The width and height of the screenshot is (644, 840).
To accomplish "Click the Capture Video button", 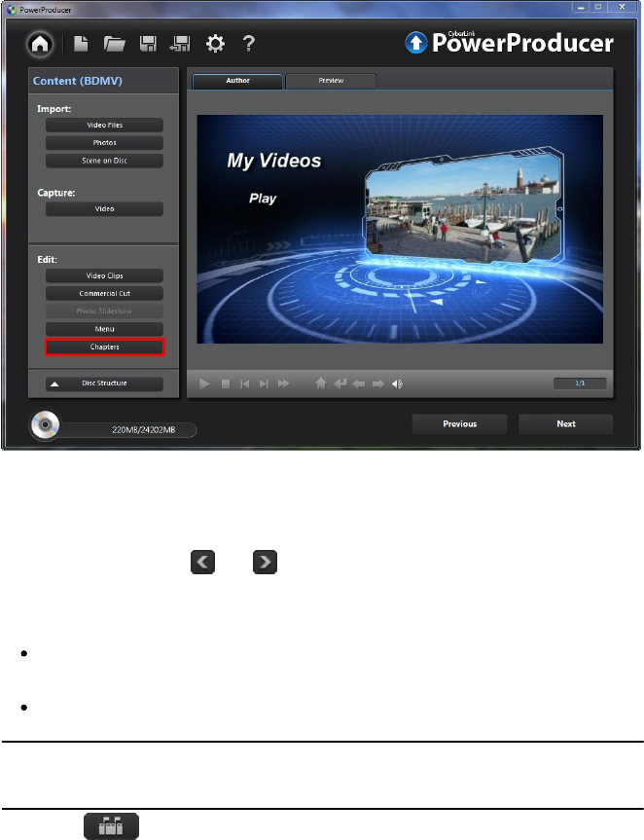I will coord(104,209).
